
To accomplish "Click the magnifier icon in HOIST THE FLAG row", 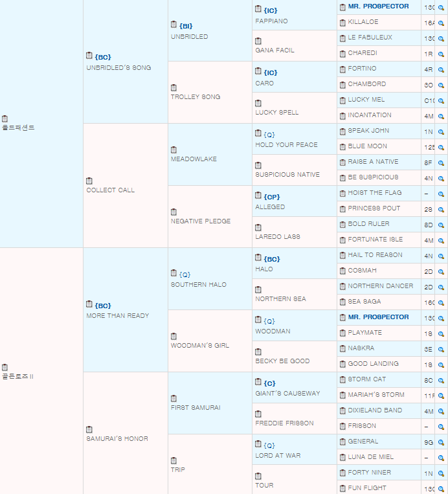I will pos(441,194).
